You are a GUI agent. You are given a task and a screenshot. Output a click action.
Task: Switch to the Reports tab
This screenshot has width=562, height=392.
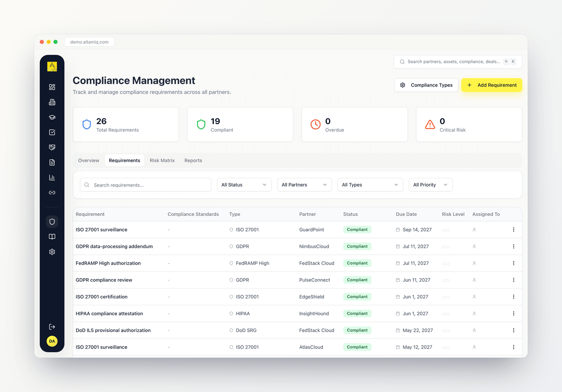click(193, 160)
